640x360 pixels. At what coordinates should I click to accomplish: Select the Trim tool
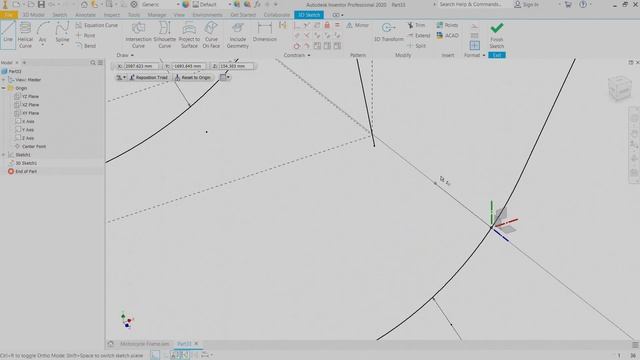point(417,25)
